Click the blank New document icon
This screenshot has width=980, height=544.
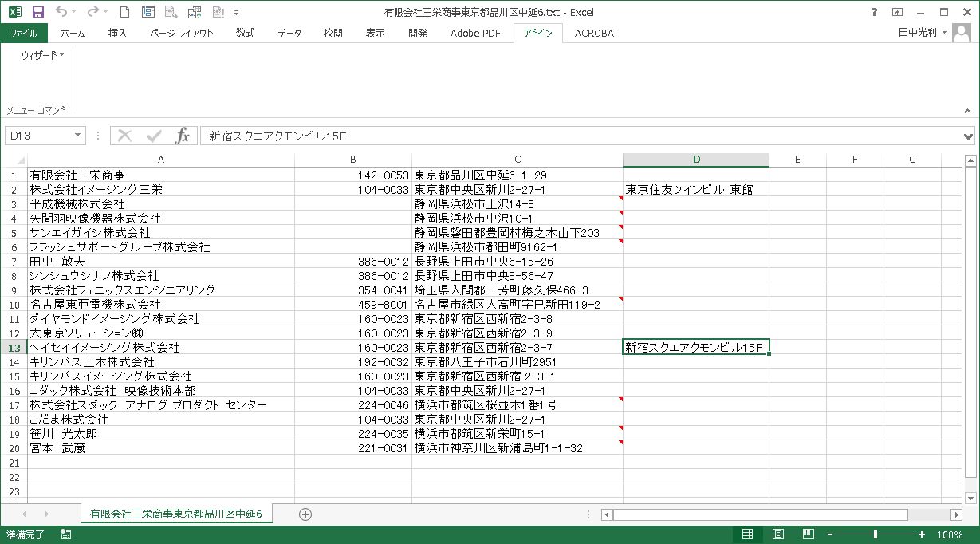coord(124,12)
